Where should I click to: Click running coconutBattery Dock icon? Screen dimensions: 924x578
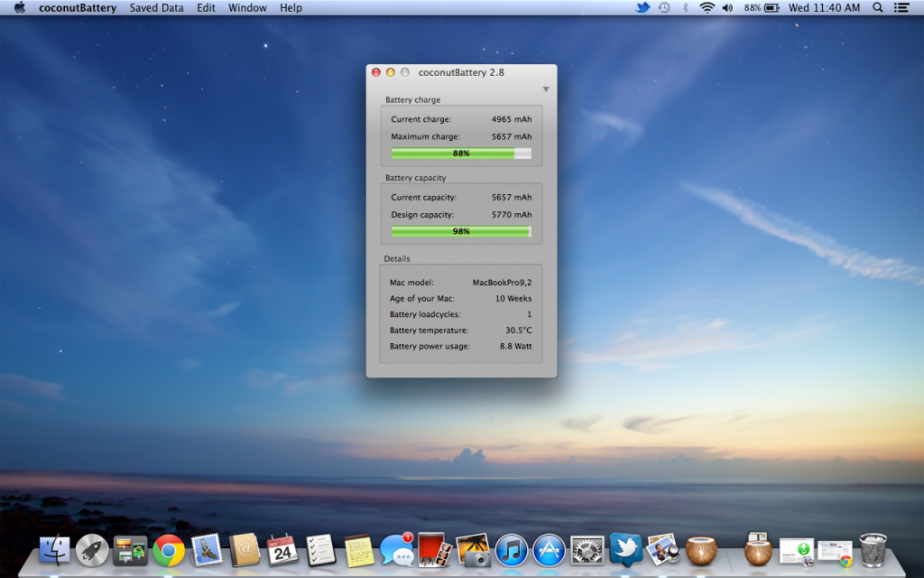pyautogui.click(x=701, y=550)
